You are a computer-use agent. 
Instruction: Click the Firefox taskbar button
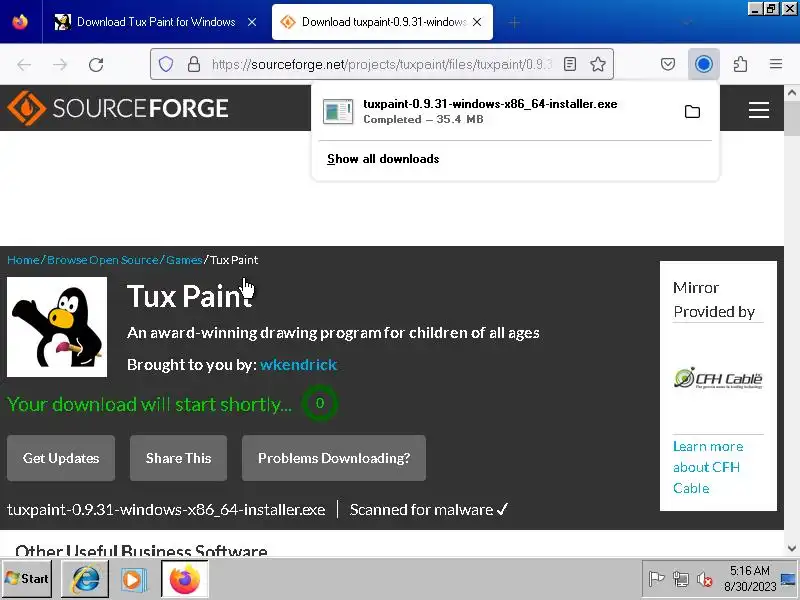[x=185, y=579]
